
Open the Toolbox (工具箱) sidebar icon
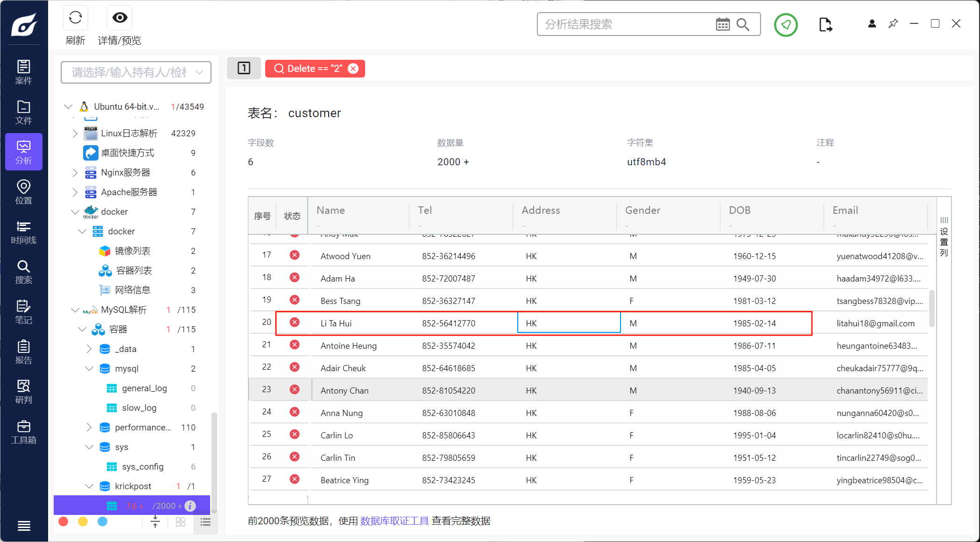pyautogui.click(x=23, y=432)
